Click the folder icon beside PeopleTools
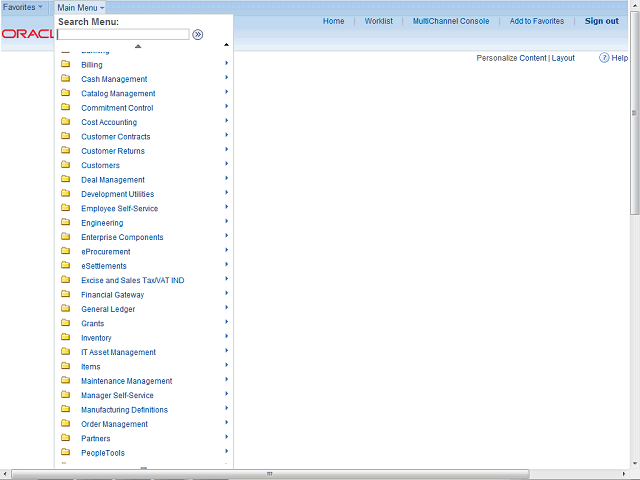 (65, 452)
